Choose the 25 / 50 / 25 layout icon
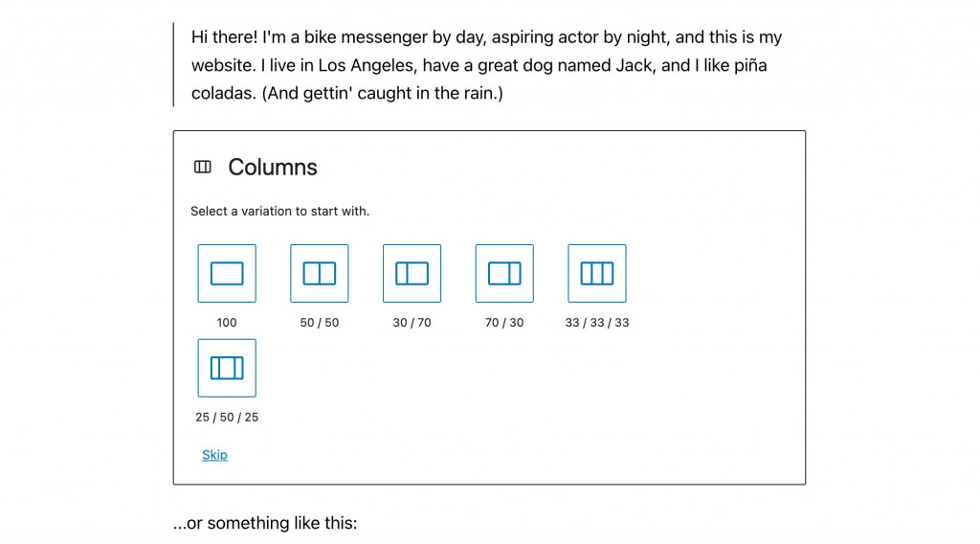This screenshot has height=544, width=980. click(x=227, y=368)
